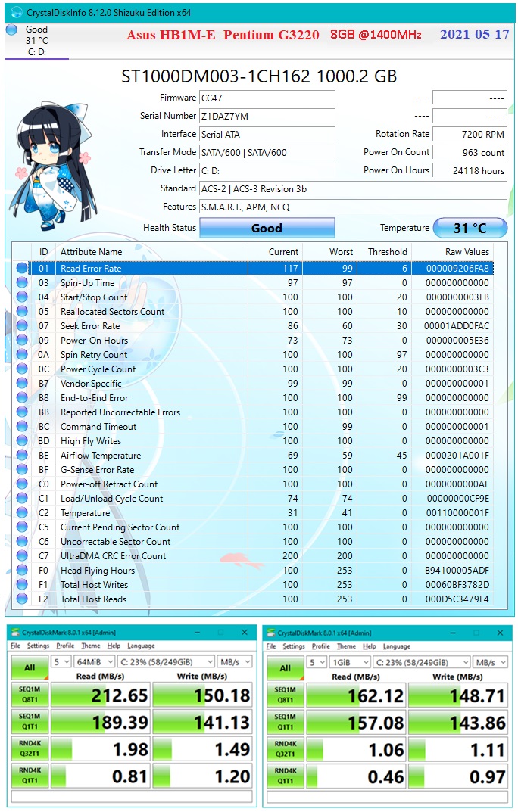
Task: Click the Read Error Rate status orb
Action: tap(22, 268)
